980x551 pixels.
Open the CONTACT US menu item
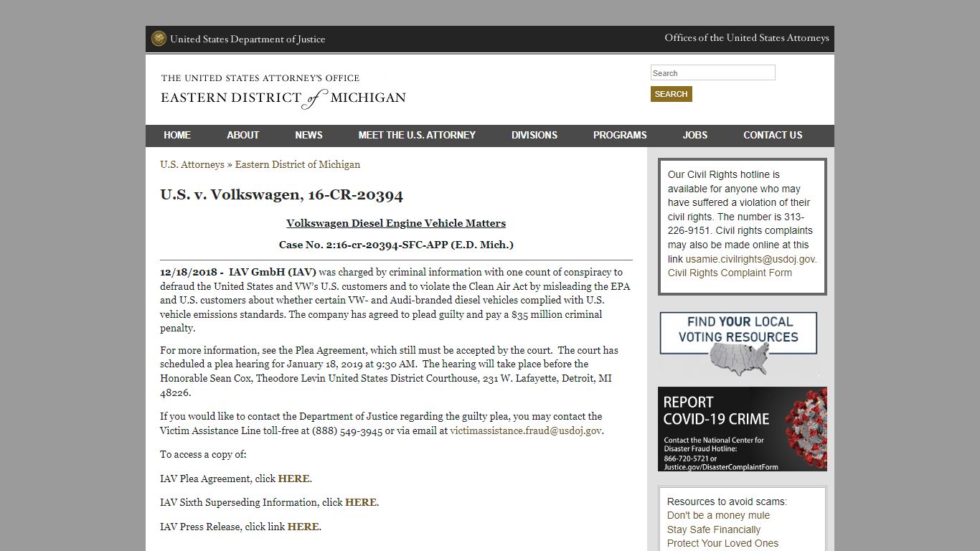pos(773,135)
